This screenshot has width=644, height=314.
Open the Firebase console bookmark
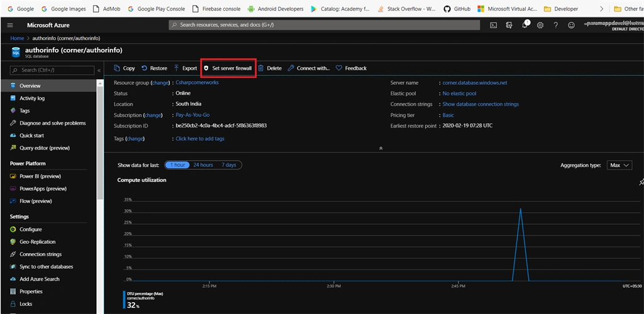tap(216, 9)
